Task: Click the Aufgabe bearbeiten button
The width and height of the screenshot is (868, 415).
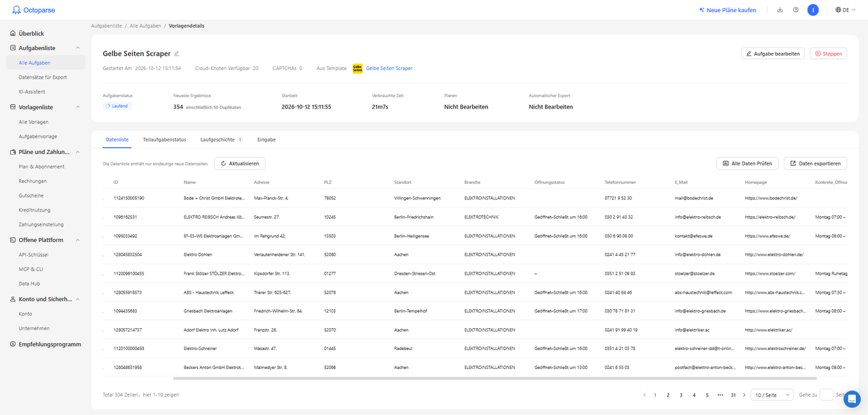Action: pos(773,54)
